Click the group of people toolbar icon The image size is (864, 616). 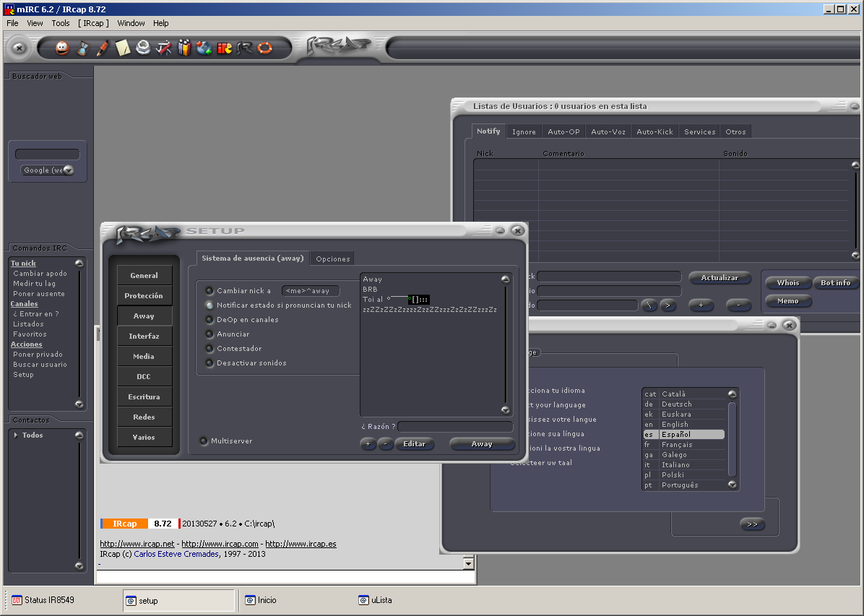tap(184, 48)
